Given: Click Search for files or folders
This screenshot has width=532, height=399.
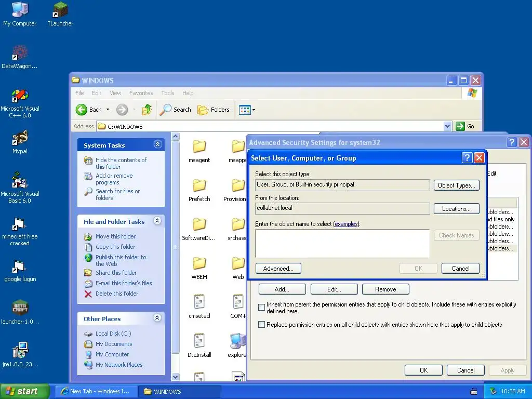Looking at the screenshot, I should coord(117,194).
